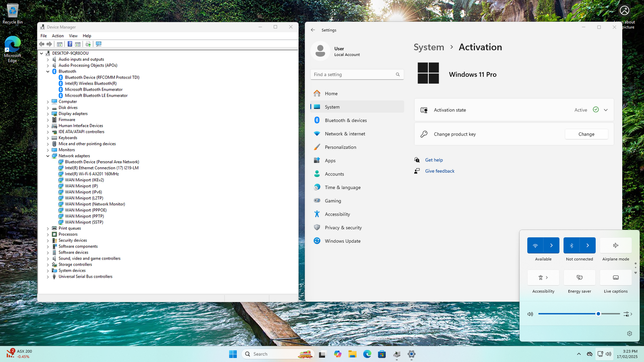This screenshot has height=362, width=644.
Task: Click the blue Help icon in Device Manager toolbar
Action: tap(70, 44)
